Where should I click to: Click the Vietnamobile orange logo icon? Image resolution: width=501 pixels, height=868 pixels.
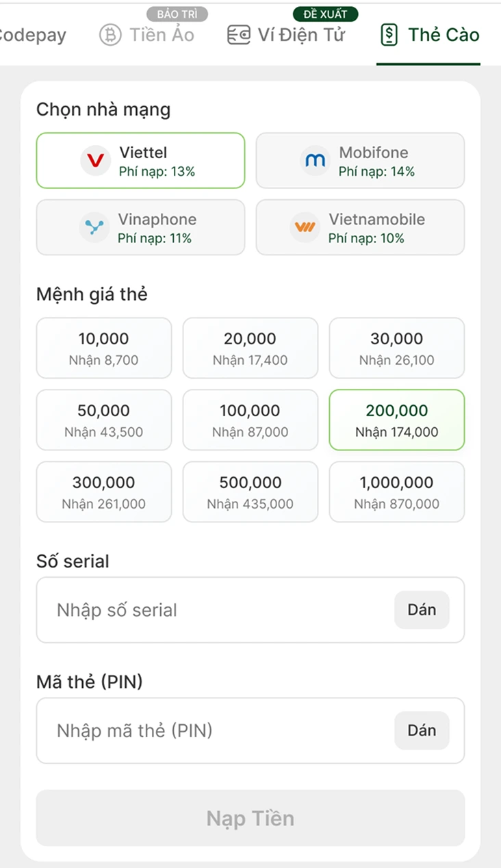(x=305, y=227)
